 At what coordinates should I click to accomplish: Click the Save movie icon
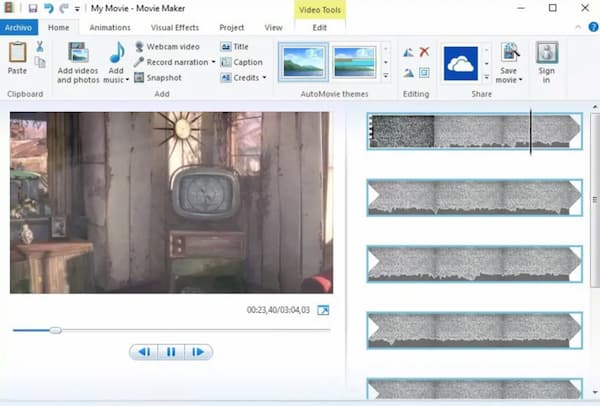510,52
